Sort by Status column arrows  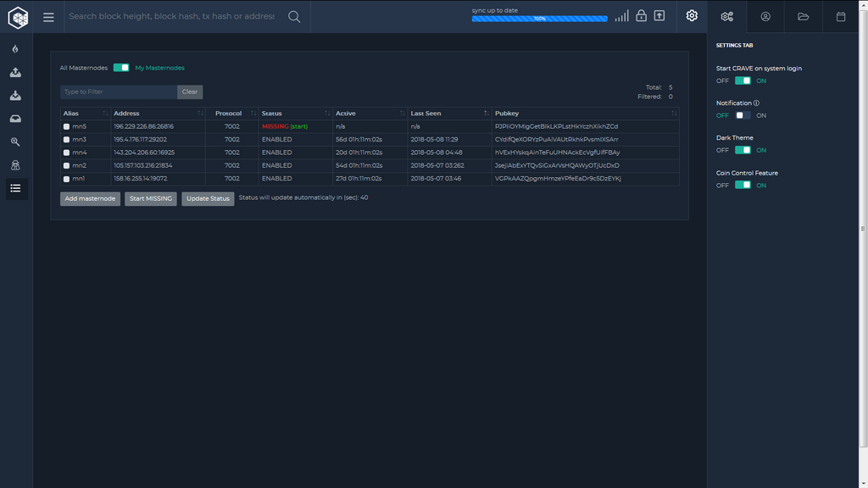point(327,114)
